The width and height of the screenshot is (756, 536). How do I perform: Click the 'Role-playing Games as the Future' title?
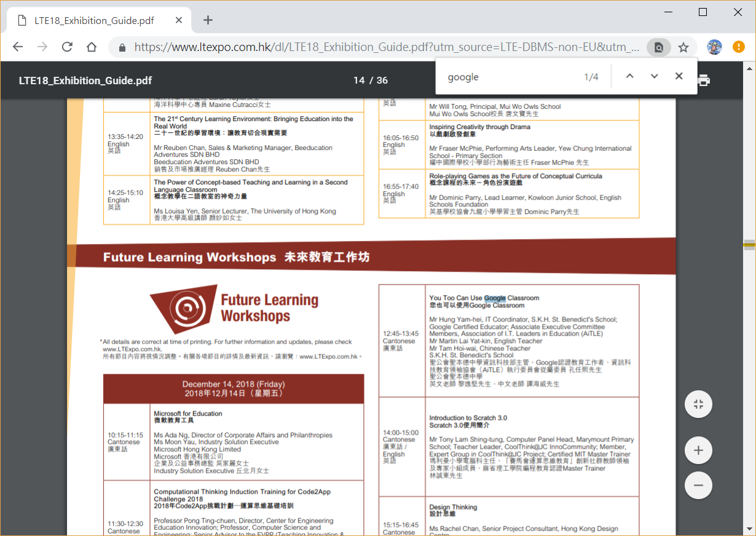(516, 176)
